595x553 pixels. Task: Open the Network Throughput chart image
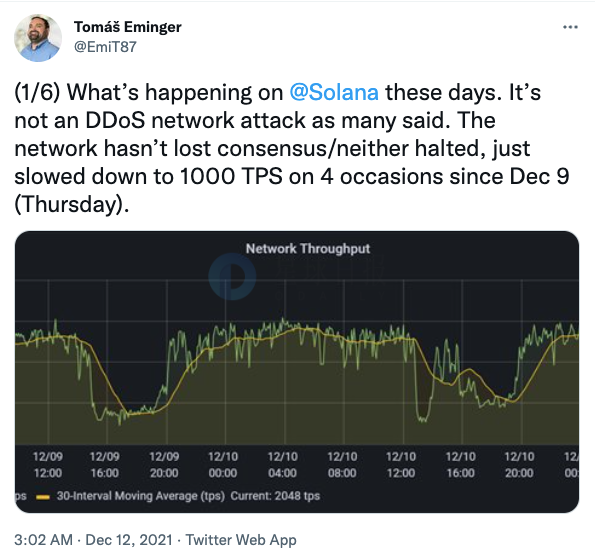[x=297, y=372]
